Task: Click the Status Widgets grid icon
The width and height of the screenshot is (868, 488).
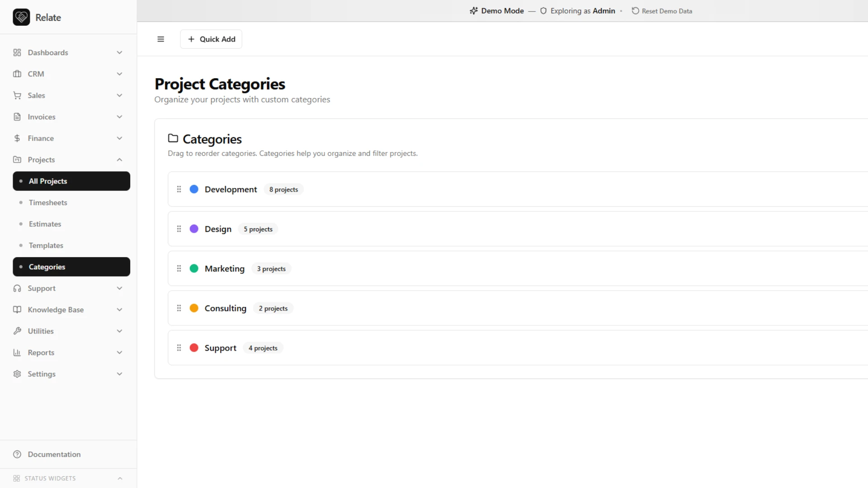Action: click(17, 479)
